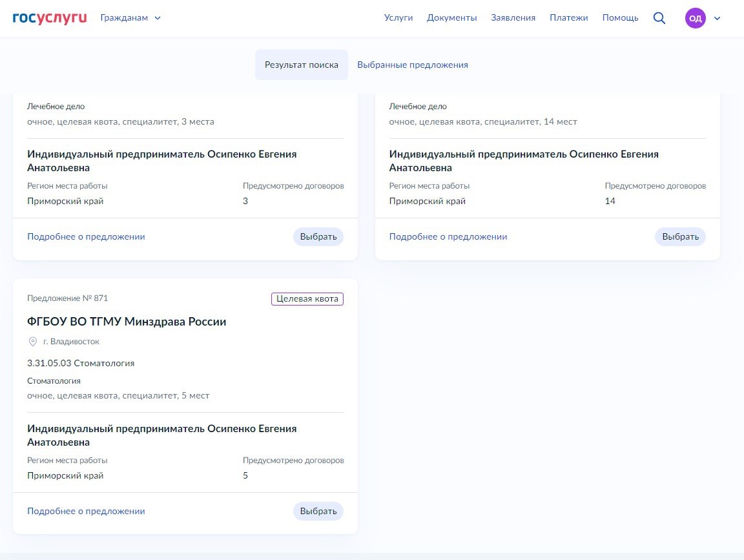Click 'очное, целевая квота, специалитет, 5 мест'
This screenshot has width=744, height=560.
(118, 395)
